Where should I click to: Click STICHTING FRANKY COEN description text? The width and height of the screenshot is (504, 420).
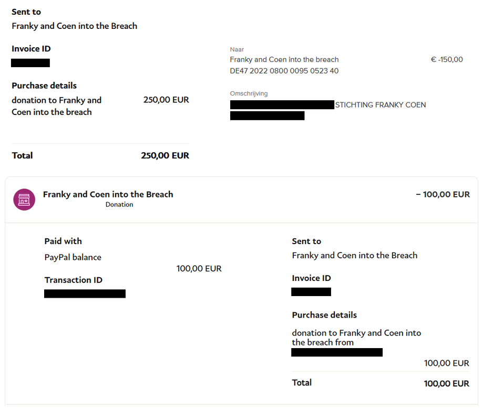pyautogui.click(x=380, y=105)
